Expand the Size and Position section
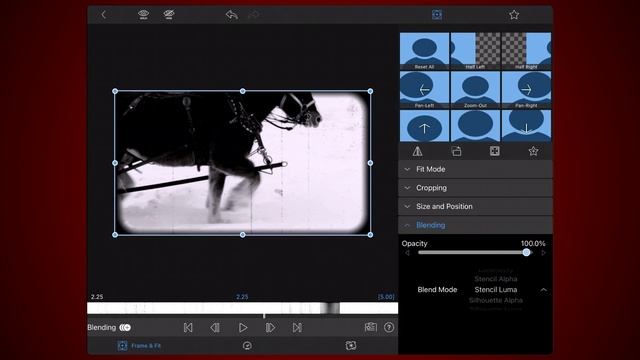Image resolution: width=640 pixels, height=360 pixels. coord(475,207)
